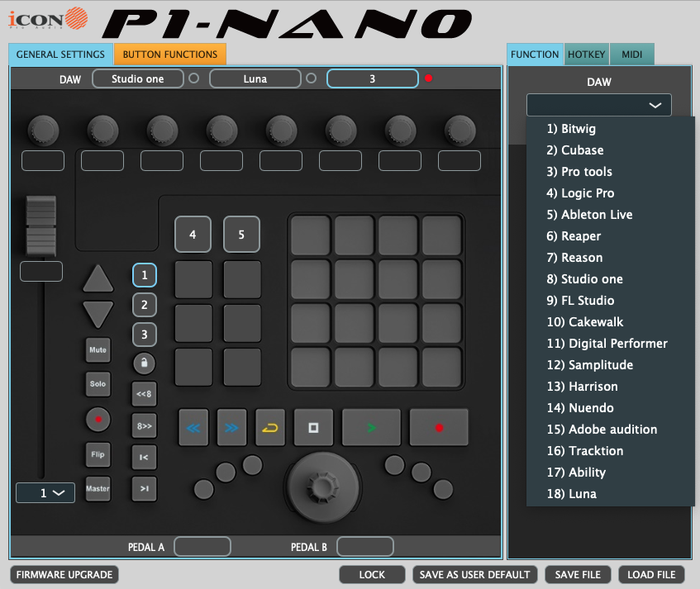Click the I< channel left button
Screen dimensions: 700x589
click(144, 458)
